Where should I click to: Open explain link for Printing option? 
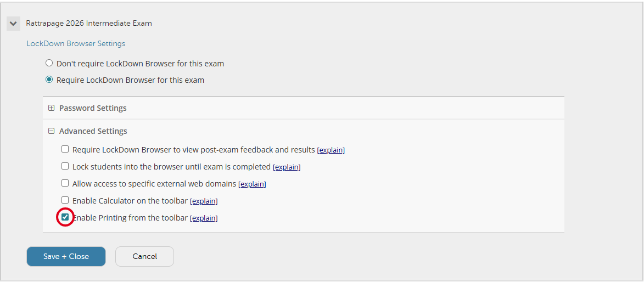(204, 218)
